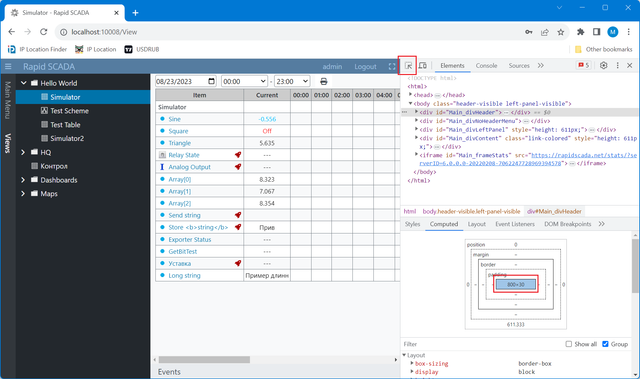Bookmark this page with the star icon

point(561,32)
